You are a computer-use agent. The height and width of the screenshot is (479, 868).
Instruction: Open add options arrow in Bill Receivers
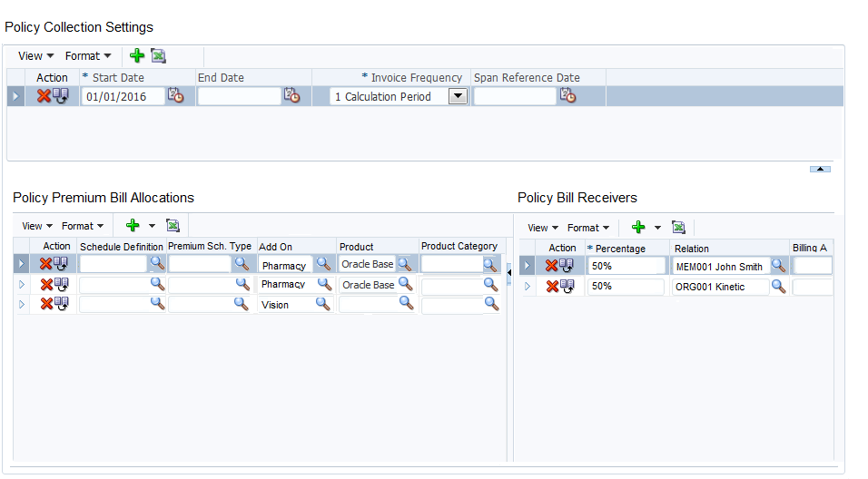657,228
